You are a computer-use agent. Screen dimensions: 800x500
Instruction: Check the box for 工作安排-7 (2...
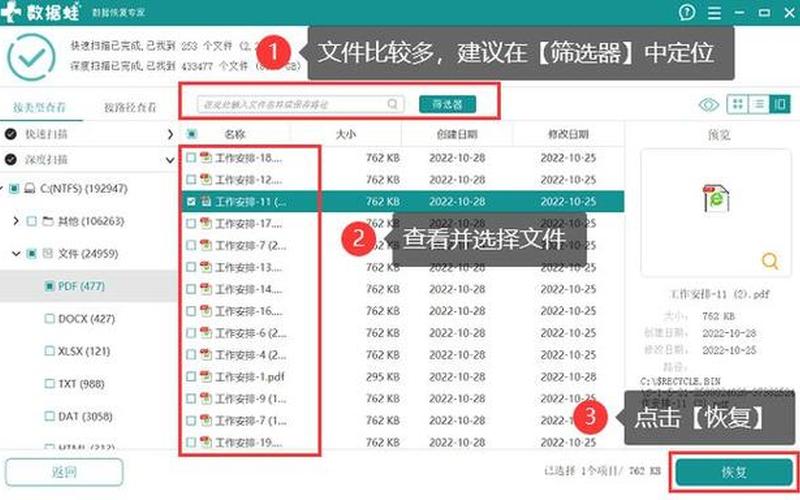(x=191, y=245)
